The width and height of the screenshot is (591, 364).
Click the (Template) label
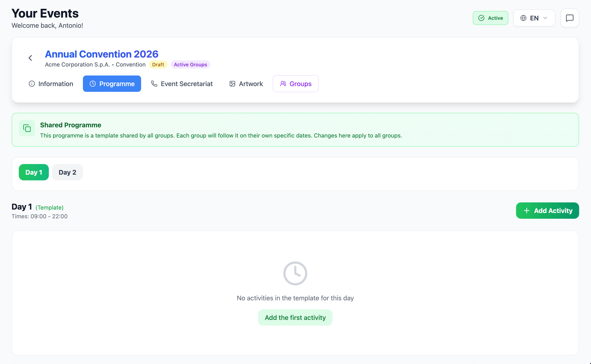click(49, 208)
